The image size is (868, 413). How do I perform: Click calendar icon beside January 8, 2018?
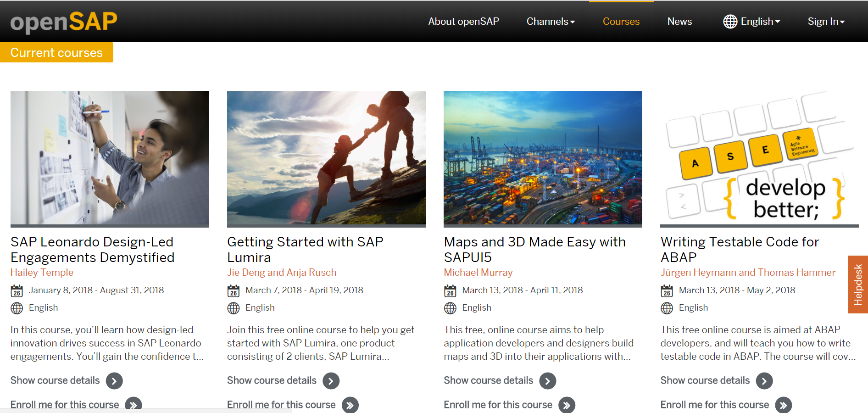[x=17, y=290]
